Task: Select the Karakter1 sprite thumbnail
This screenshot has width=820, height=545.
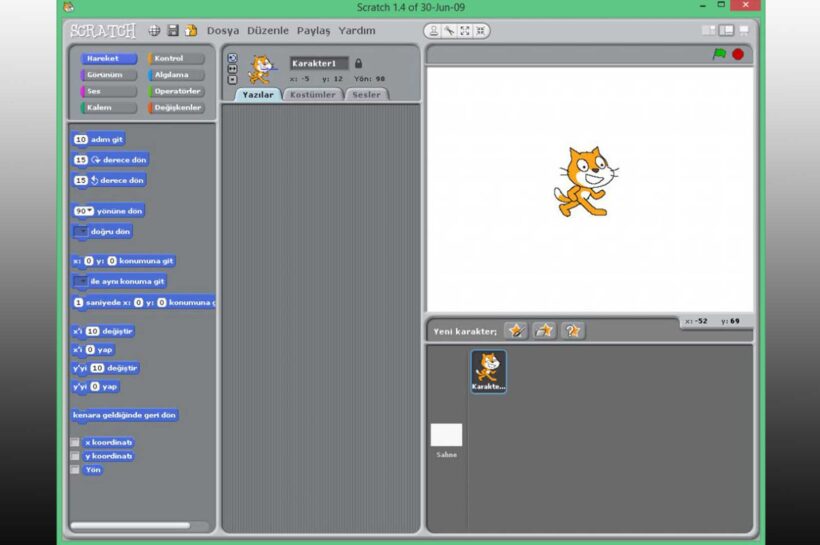Action: click(488, 371)
